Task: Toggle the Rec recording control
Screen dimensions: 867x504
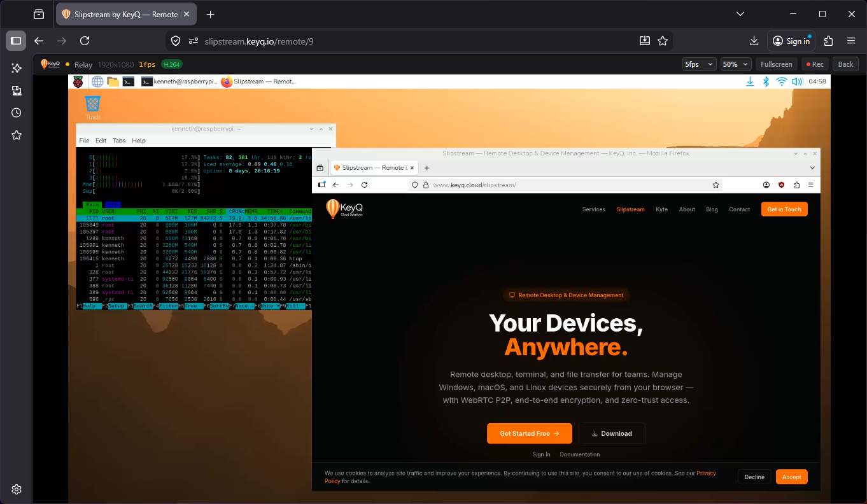Action: (815, 64)
